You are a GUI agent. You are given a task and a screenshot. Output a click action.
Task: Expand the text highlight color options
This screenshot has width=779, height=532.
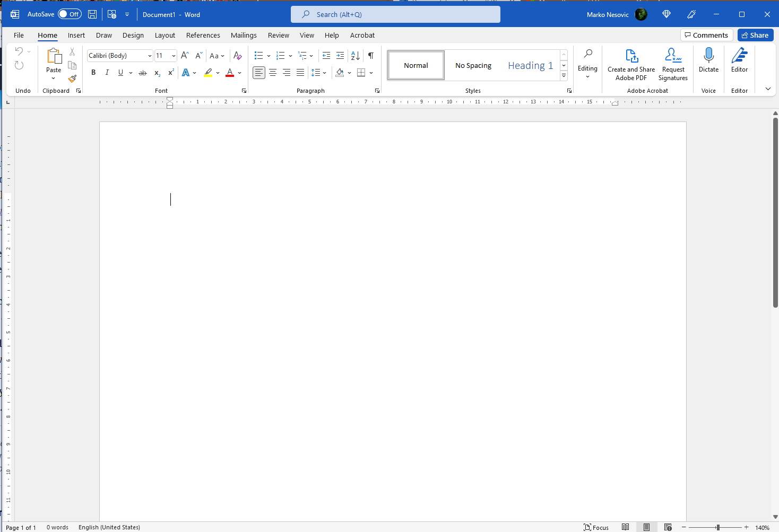217,73
